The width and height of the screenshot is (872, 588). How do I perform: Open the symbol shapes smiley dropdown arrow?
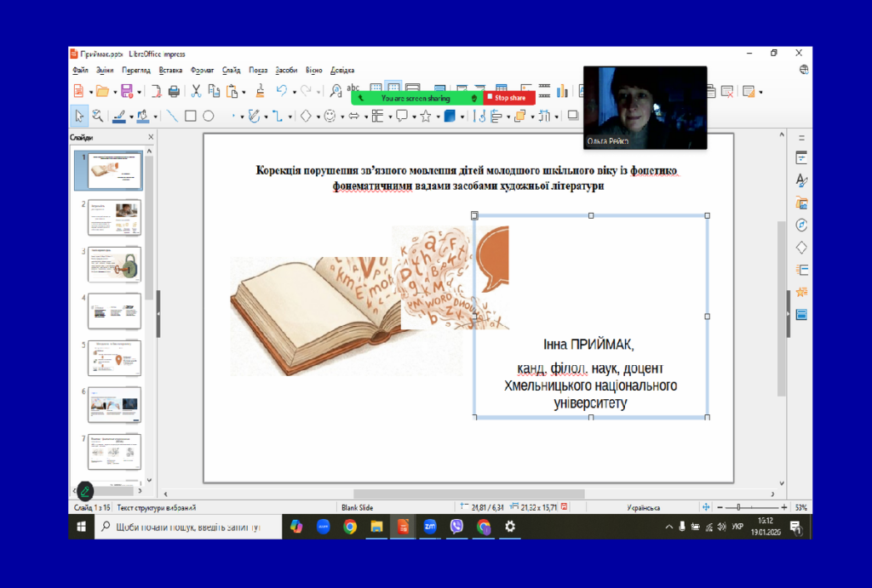(x=341, y=117)
